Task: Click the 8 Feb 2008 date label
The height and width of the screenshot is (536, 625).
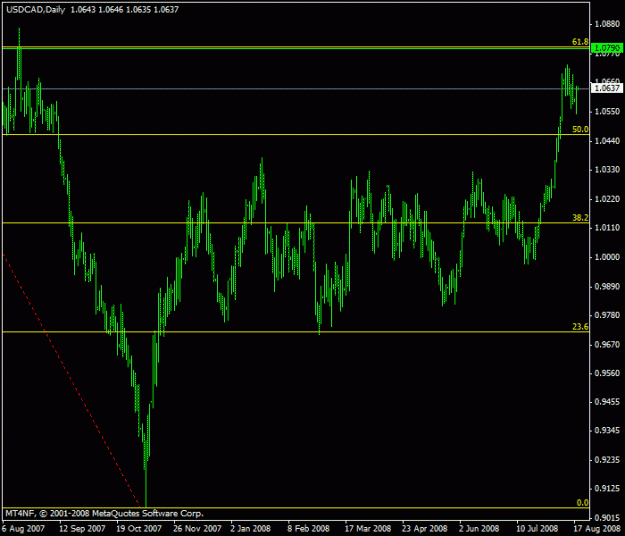Action: [x=308, y=529]
